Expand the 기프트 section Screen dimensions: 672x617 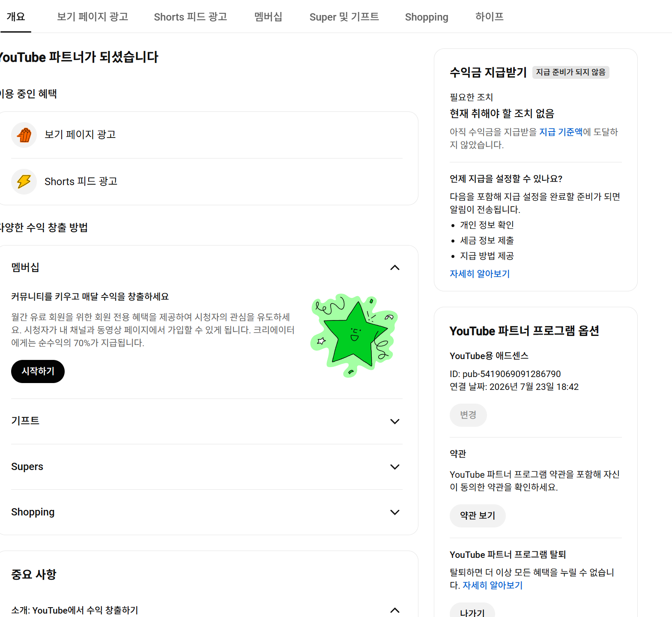tap(207, 421)
